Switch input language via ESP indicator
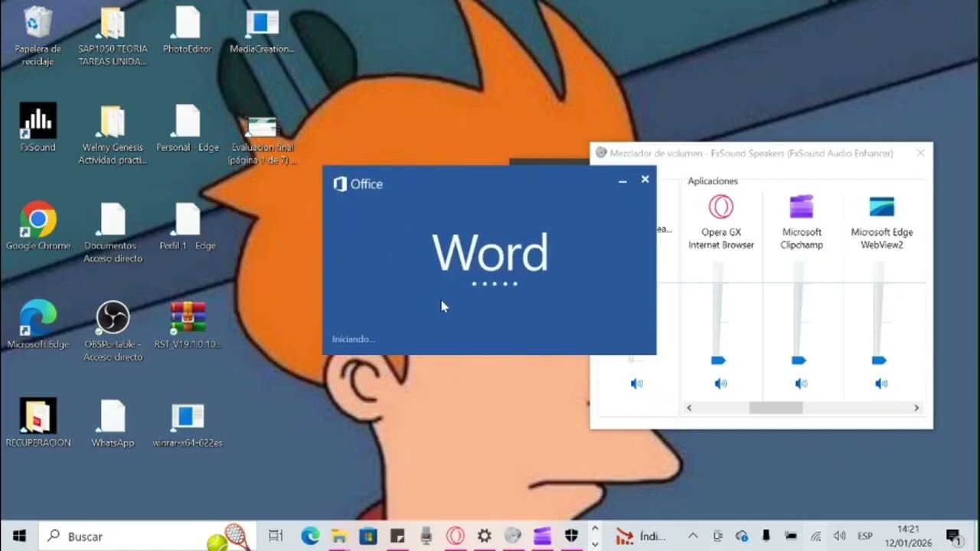 pos(864,536)
